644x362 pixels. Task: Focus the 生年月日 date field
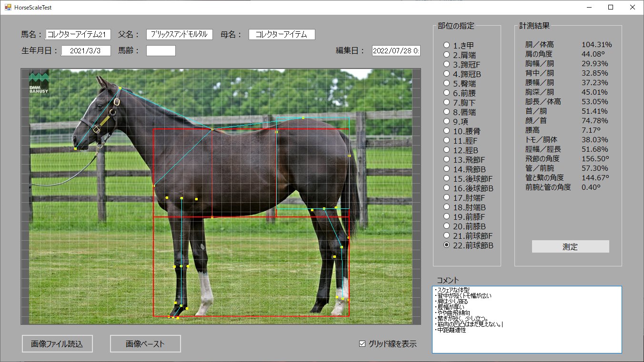click(x=86, y=51)
